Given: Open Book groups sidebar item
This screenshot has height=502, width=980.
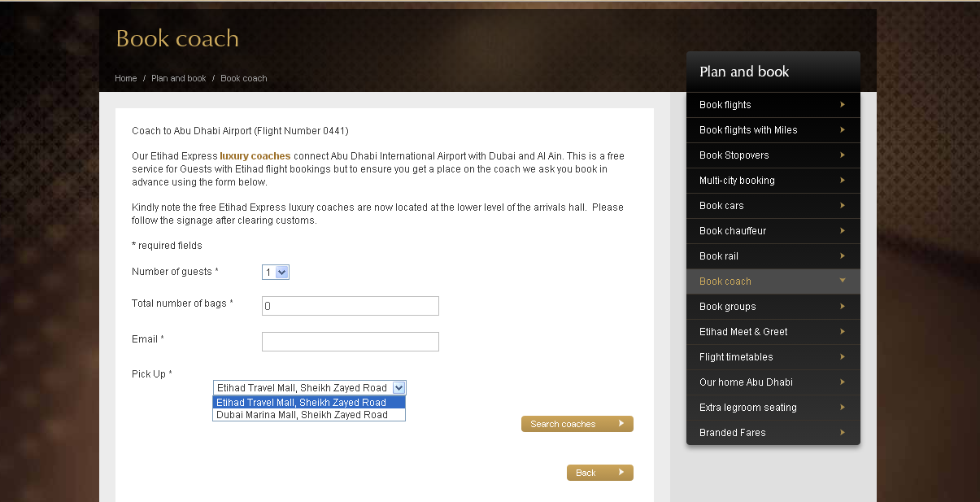Looking at the screenshot, I should (773, 307).
